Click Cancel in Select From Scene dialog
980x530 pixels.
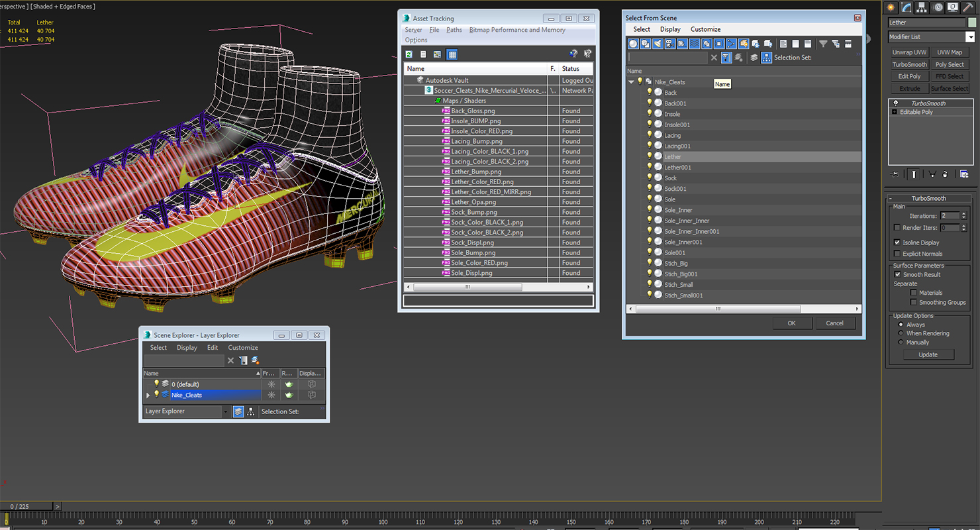pos(834,323)
